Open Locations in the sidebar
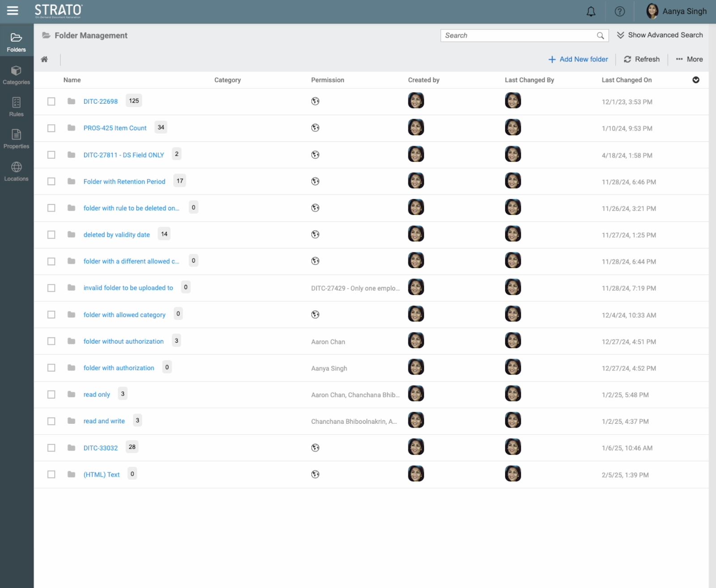This screenshot has height=588, width=716. pyautogui.click(x=17, y=172)
